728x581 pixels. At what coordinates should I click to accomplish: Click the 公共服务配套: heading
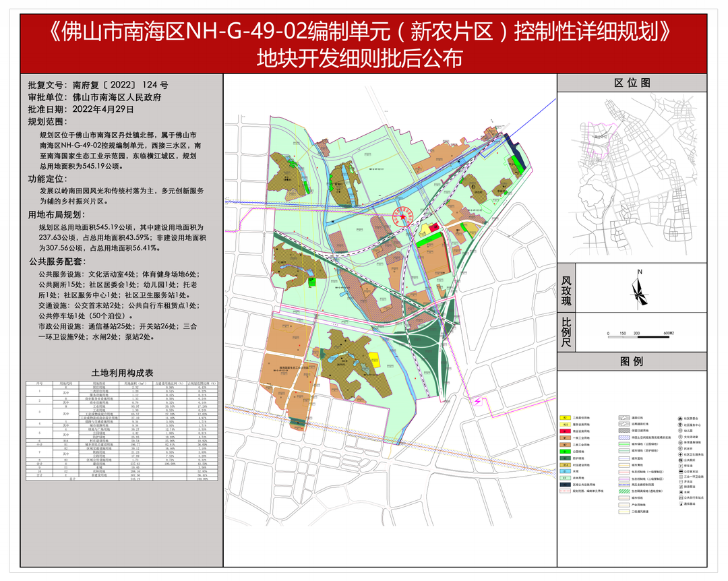pyautogui.click(x=58, y=262)
